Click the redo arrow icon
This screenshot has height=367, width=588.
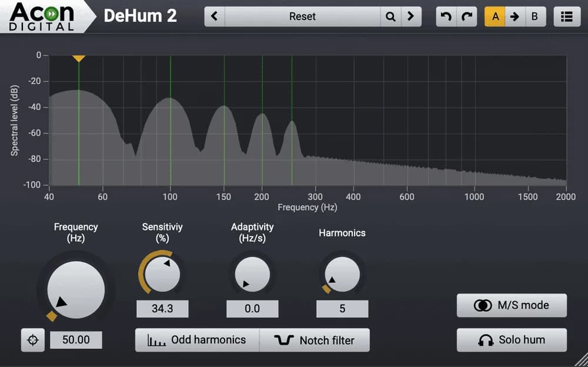pyautogui.click(x=467, y=16)
